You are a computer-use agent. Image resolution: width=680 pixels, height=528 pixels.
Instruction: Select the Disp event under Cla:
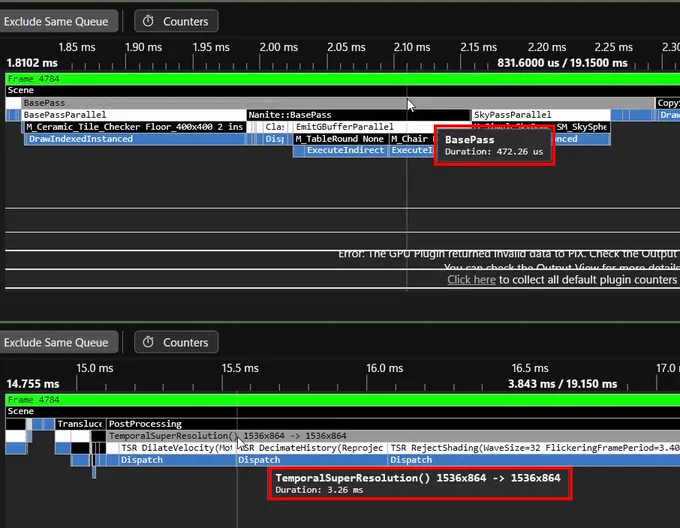(x=275, y=139)
